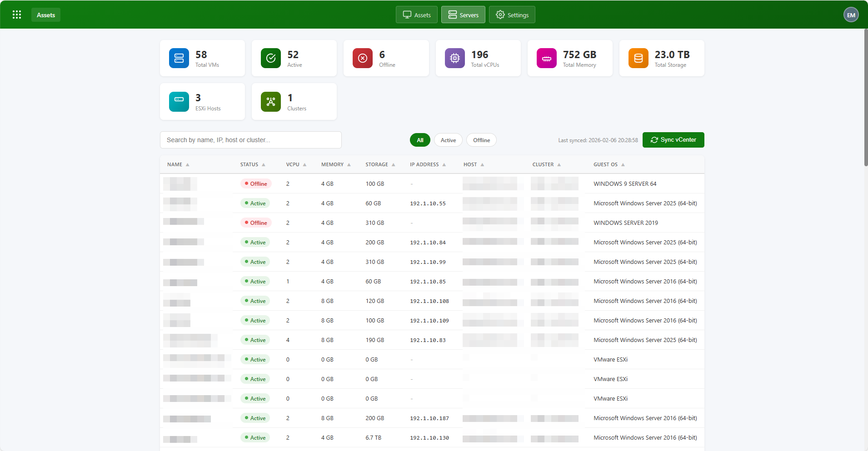
Task: Click the 120 GB storage cell
Action: (375, 301)
